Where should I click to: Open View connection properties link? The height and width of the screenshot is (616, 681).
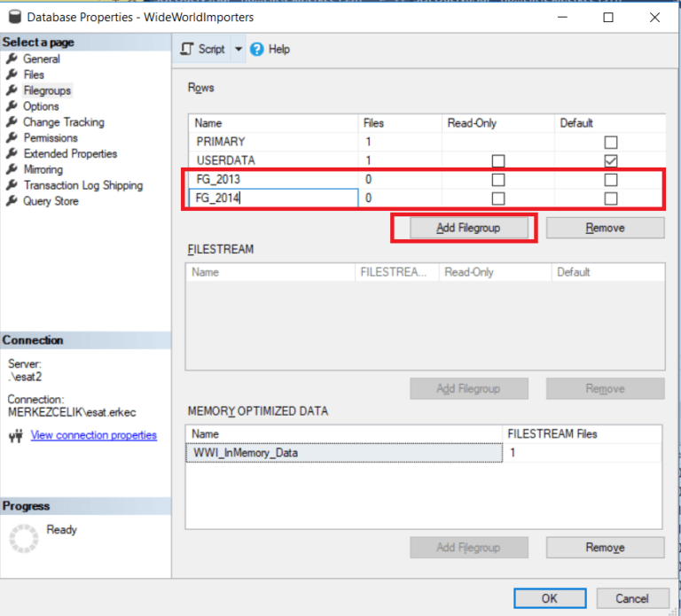(x=93, y=435)
